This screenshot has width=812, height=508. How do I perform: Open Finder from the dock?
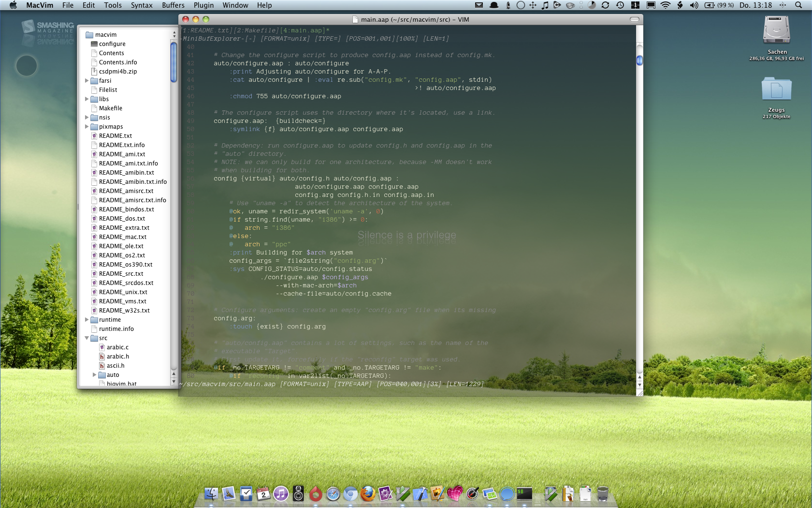[x=211, y=493]
